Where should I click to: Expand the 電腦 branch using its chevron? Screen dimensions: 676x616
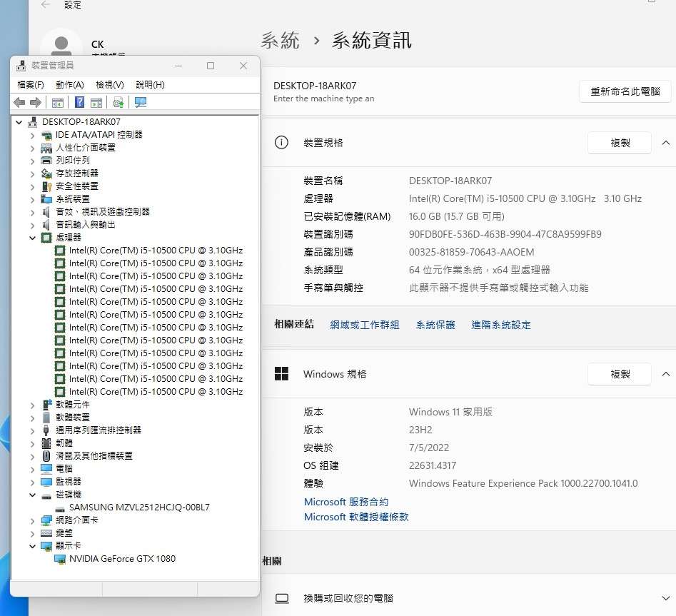[x=32, y=469]
